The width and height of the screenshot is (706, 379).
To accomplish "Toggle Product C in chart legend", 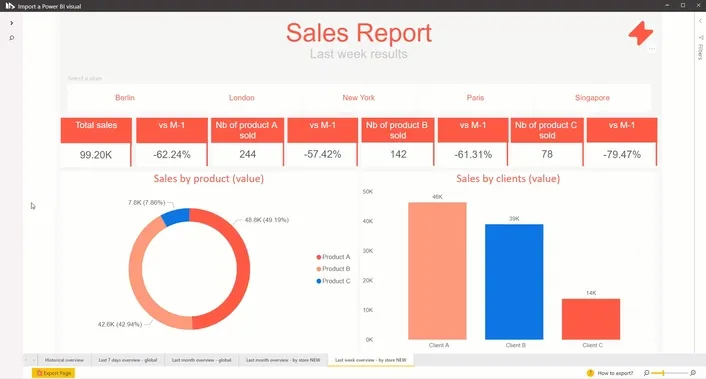I will tap(333, 281).
